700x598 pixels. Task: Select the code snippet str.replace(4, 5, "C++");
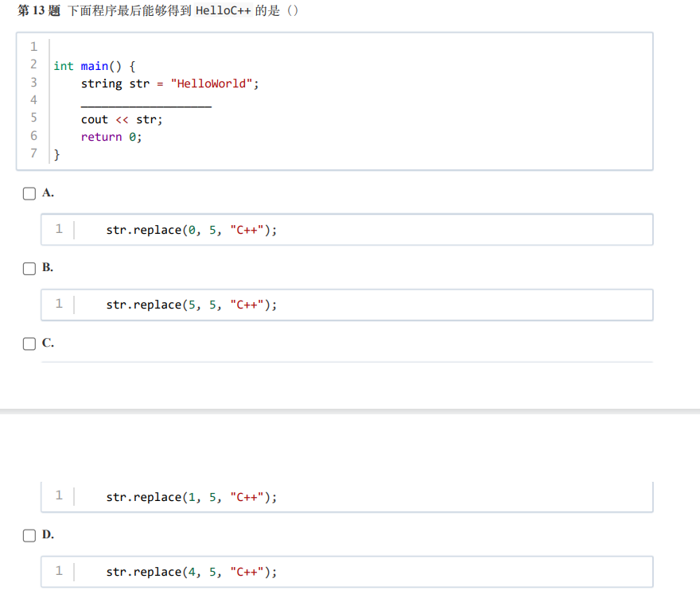(x=191, y=572)
